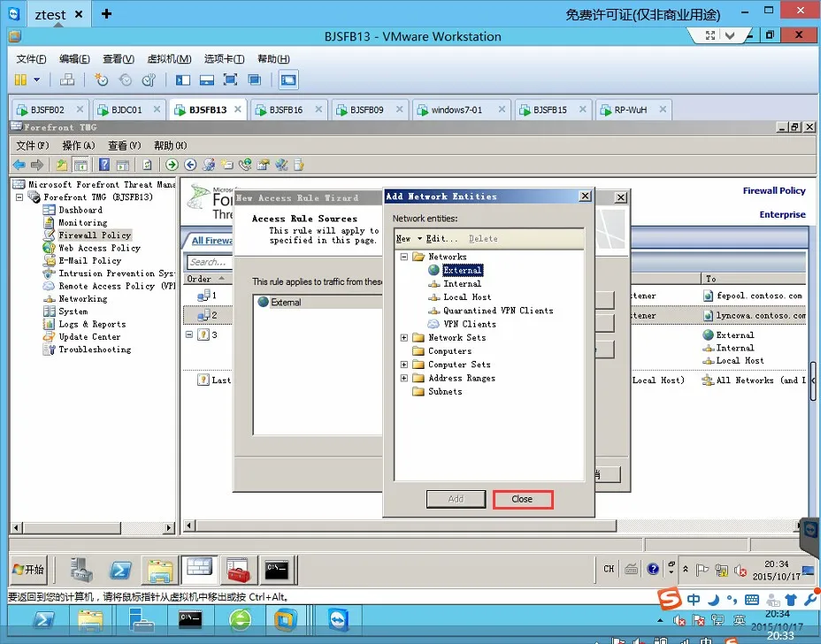Click the blue Help question mark toolbar icon

[x=104, y=165]
